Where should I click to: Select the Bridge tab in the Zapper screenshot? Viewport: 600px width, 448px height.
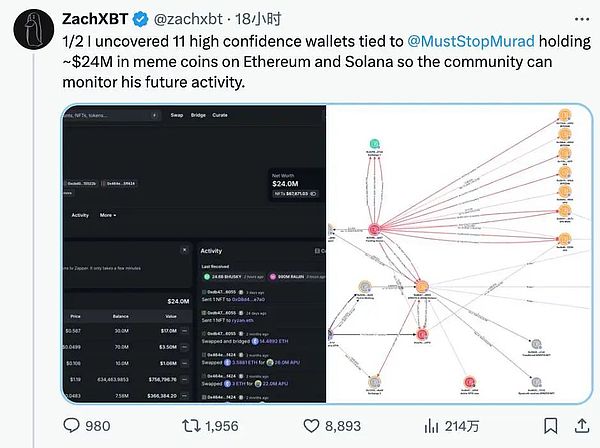click(x=197, y=115)
